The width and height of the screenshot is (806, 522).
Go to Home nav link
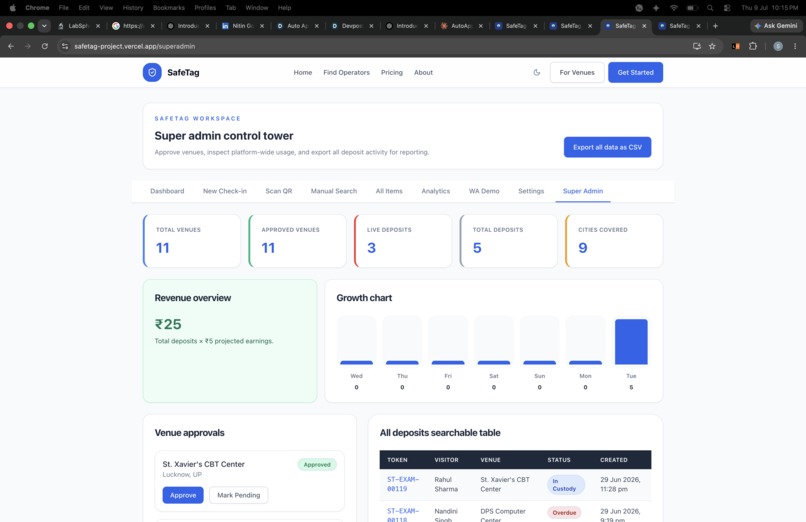(x=303, y=72)
